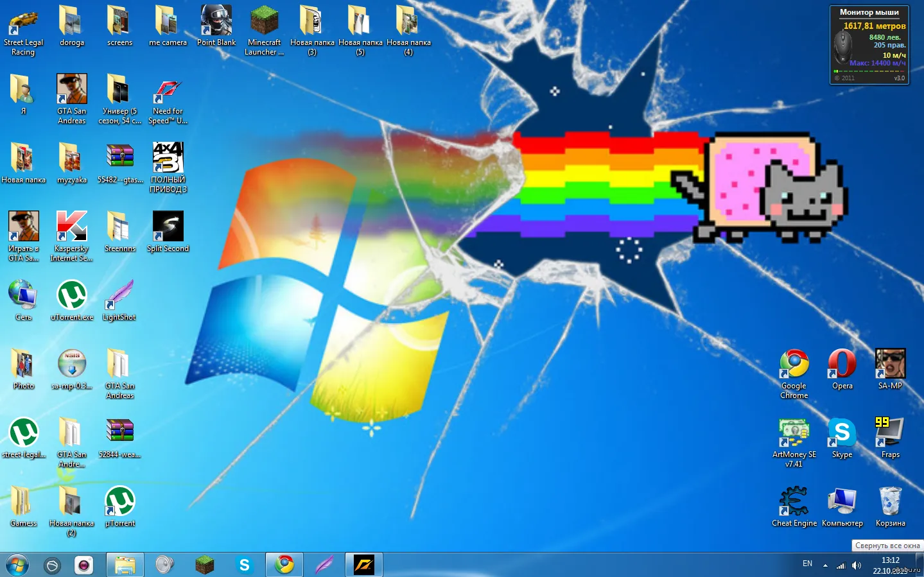Viewport: 924px width, 577px height.
Task: Open Корзина recycle bin
Action: click(x=891, y=506)
